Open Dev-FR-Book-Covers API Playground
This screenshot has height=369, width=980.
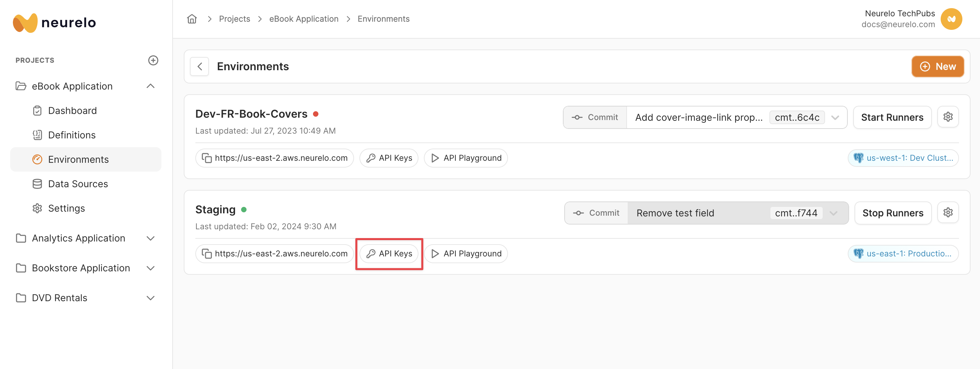point(466,158)
